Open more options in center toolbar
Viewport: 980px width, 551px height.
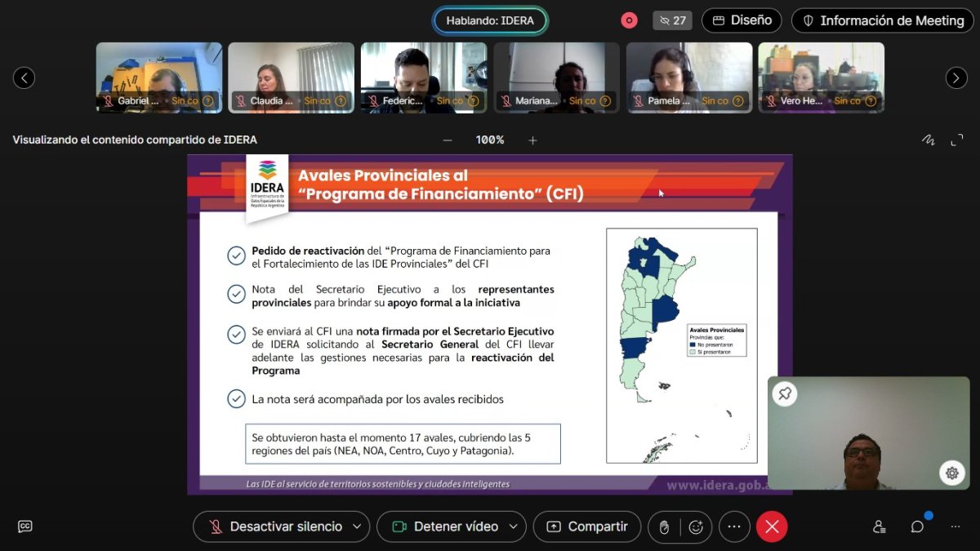[x=733, y=527]
